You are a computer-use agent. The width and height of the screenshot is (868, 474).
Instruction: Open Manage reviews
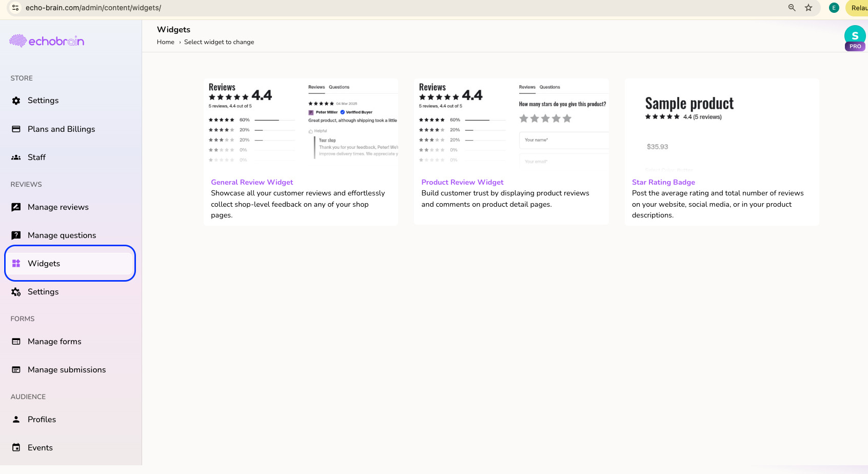(70, 207)
